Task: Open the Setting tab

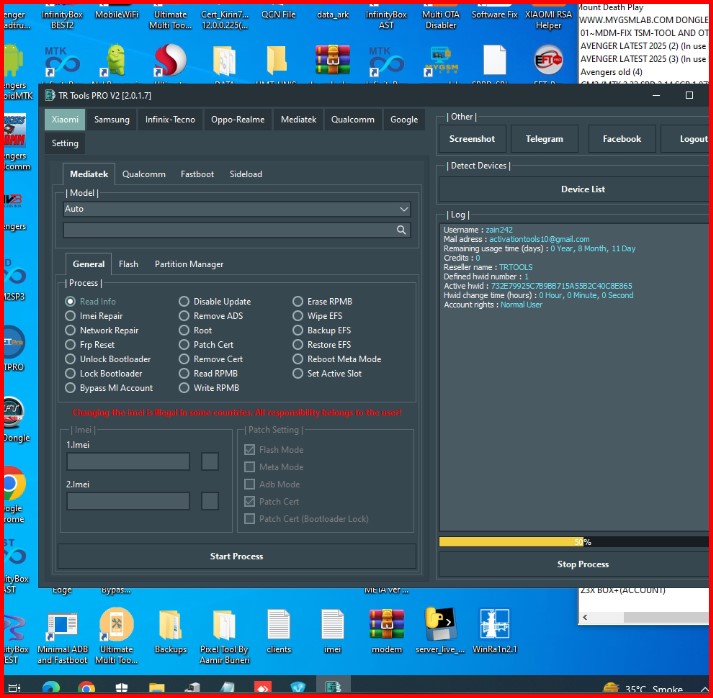Action: pos(65,143)
